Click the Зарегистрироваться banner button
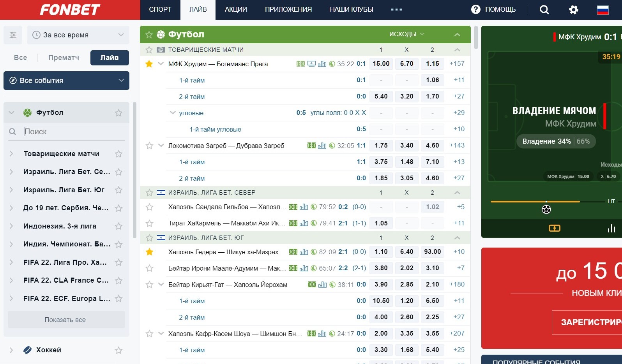Viewport: 622px width, 364px height. click(587, 322)
